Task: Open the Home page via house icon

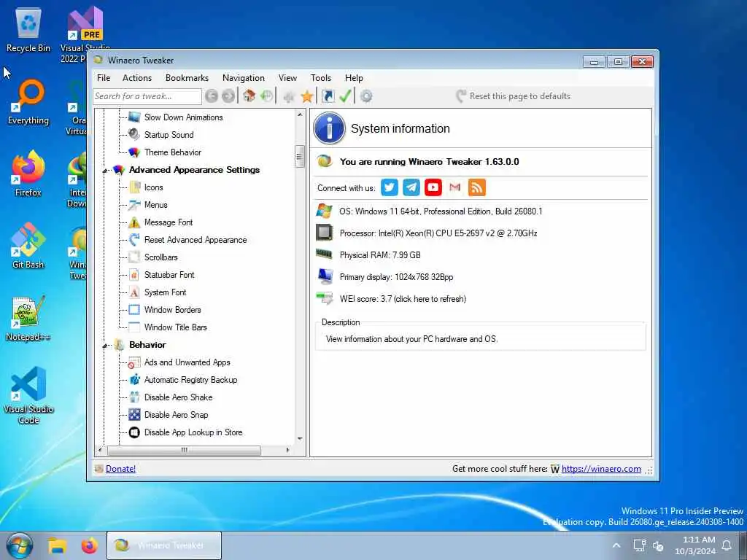Action: point(249,96)
